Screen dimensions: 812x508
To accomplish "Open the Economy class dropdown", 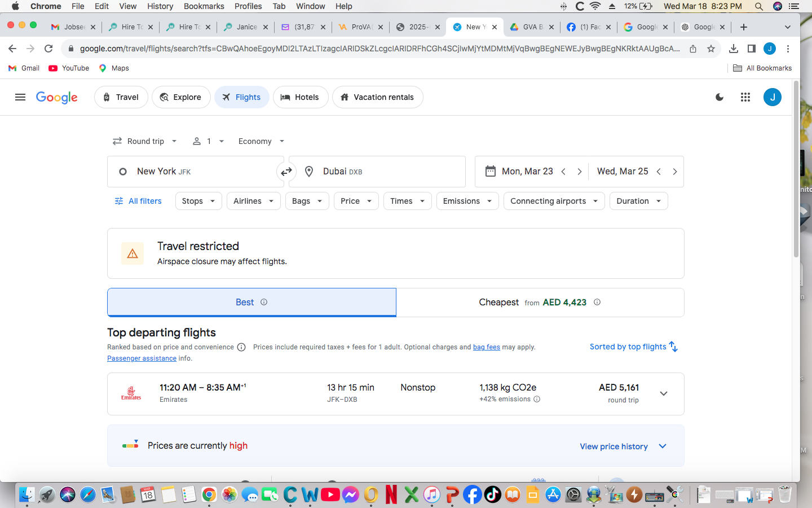I will tap(261, 141).
